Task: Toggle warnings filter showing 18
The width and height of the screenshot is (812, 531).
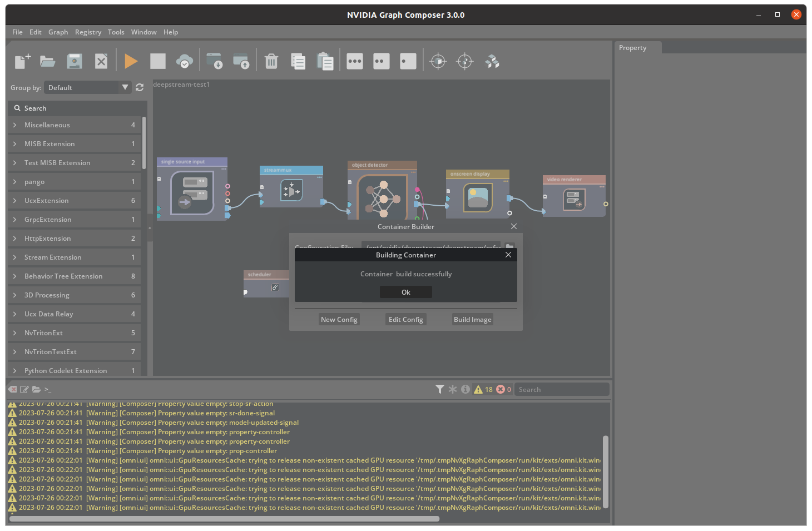Action: pyautogui.click(x=483, y=389)
